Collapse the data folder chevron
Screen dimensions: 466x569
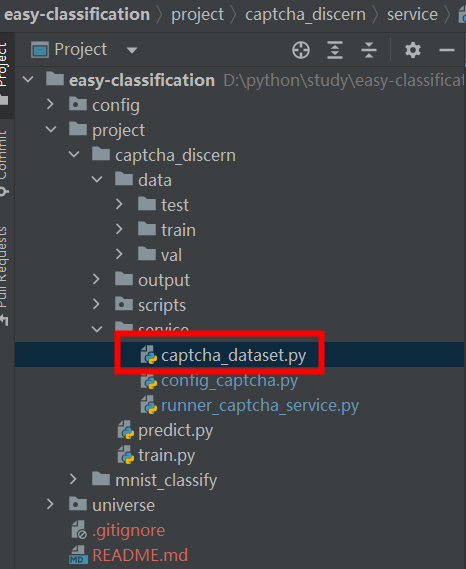(97, 180)
